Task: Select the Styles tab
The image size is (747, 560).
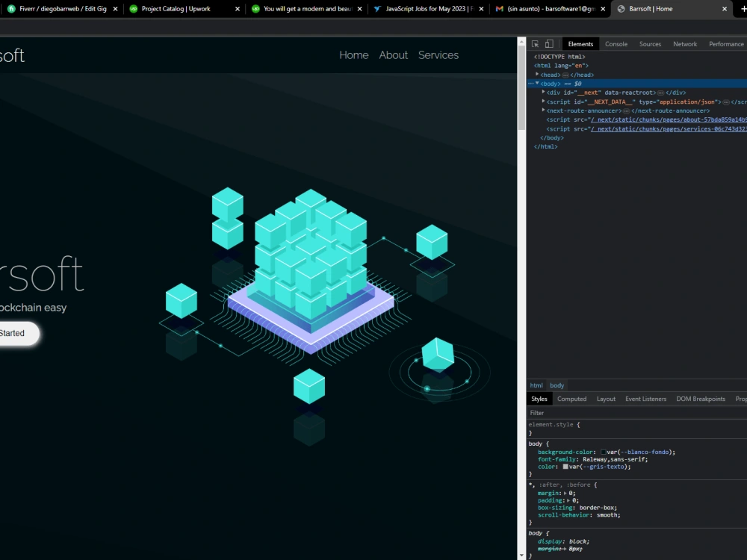Action: [539, 399]
